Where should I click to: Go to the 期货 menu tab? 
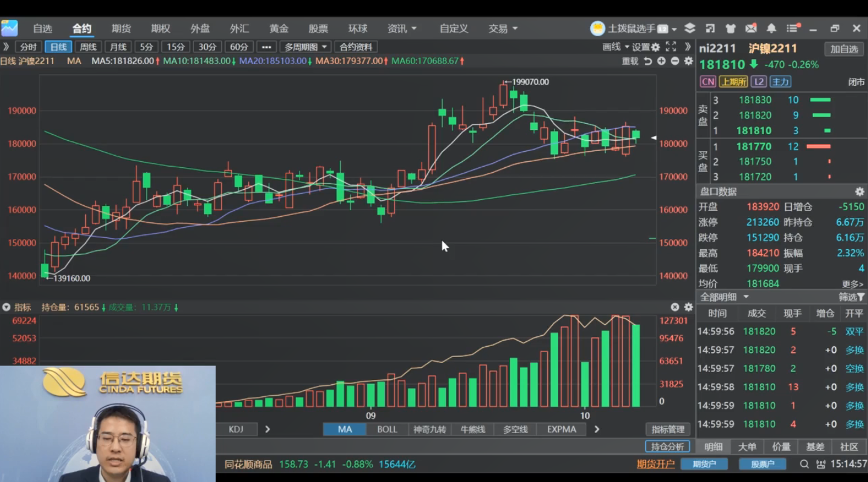pyautogui.click(x=121, y=28)
